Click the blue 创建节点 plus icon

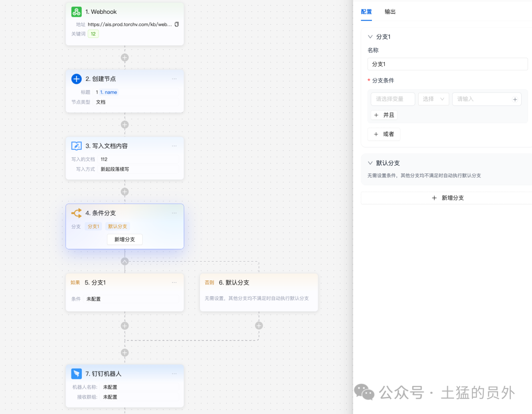76,79
